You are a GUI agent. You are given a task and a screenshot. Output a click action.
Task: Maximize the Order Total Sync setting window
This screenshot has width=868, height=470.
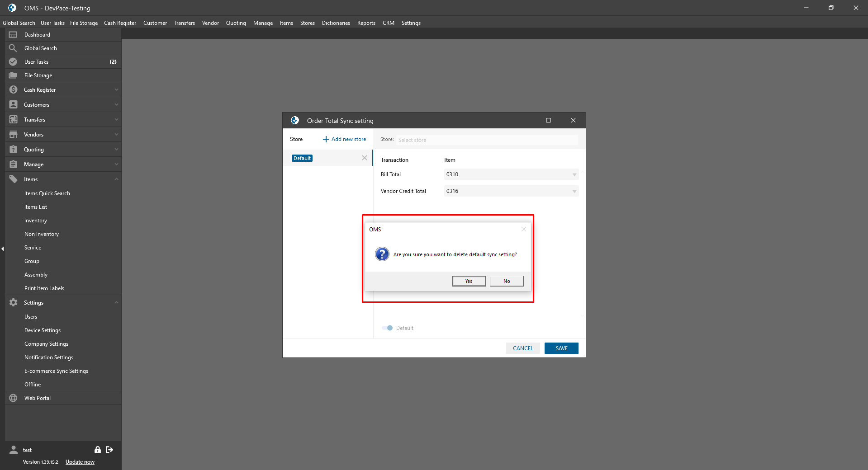pyautogui.click(x=548, y=120)
